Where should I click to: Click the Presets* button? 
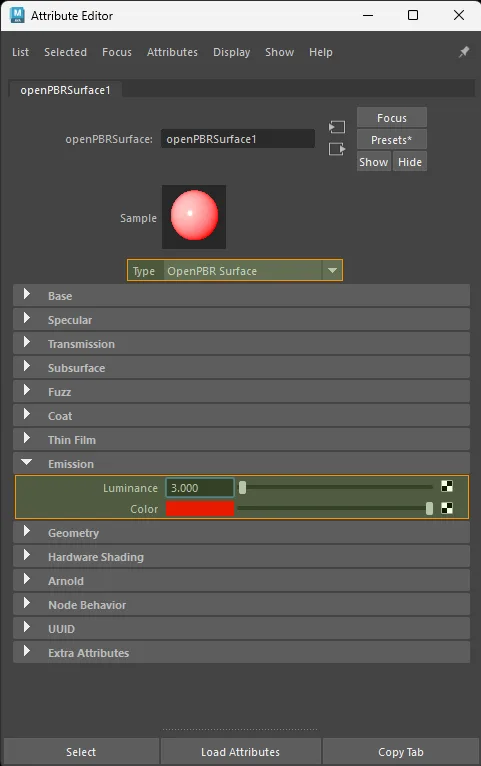pyautogui.click(x=392, y=140)
